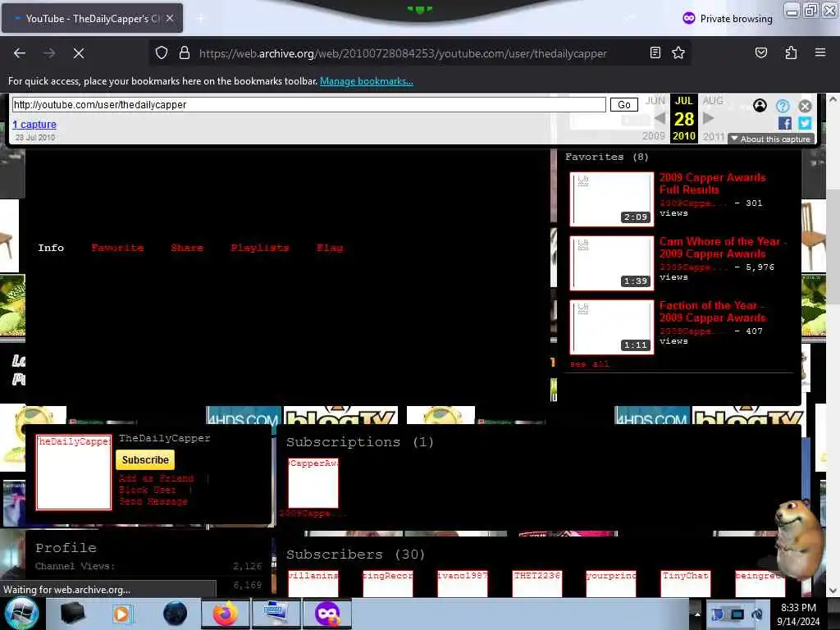Image resolution: width=840 pixels, height=630 pixels.
Task: Open Faction of the Year video link
Action: point(713,311)
